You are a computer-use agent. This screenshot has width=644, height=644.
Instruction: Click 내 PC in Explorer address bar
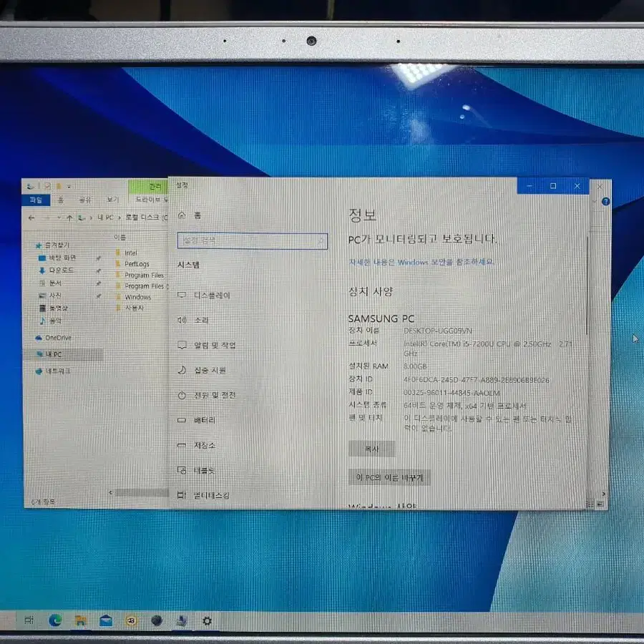pyautogui.click(x=105, y=218)
